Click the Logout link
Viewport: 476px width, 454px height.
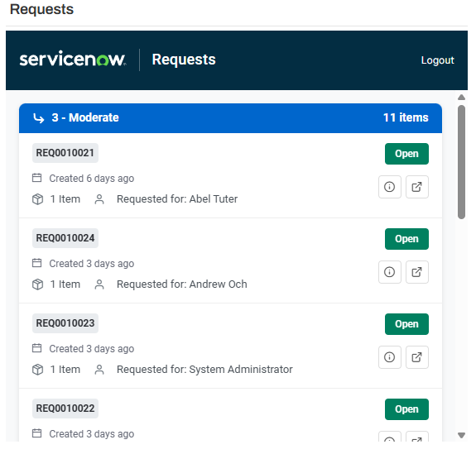(437, 60)
